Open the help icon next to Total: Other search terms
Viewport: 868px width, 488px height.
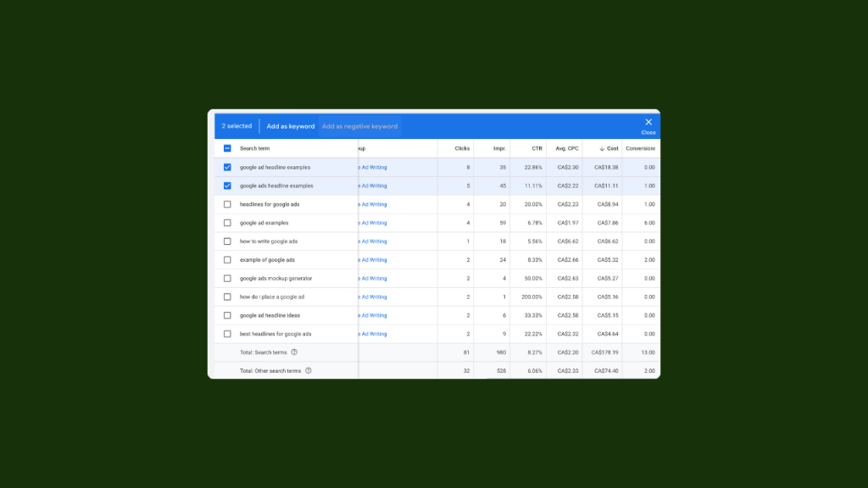(x=309, y=370)
